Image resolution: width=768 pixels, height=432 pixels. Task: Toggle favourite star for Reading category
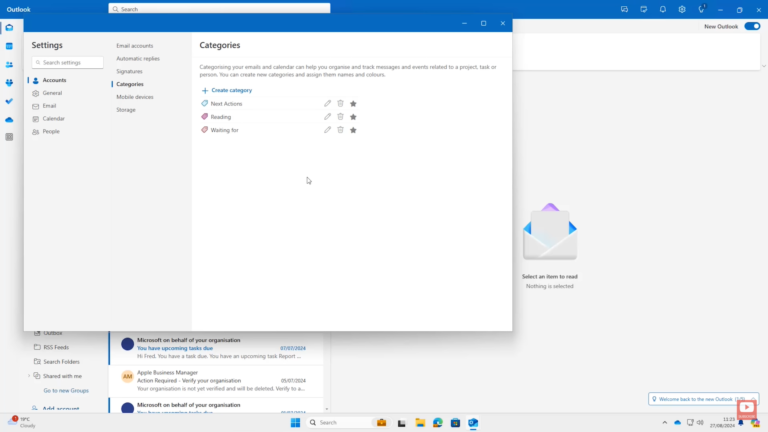click(x=353, y=117)
